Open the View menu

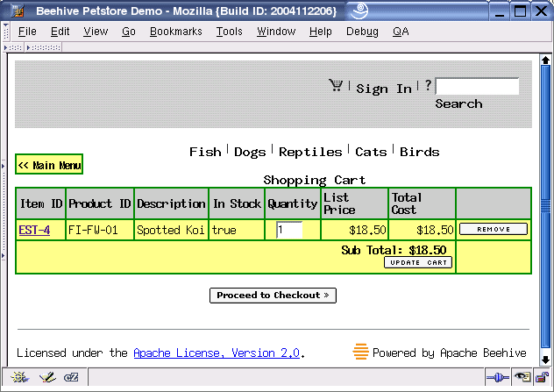pos(96,32)
